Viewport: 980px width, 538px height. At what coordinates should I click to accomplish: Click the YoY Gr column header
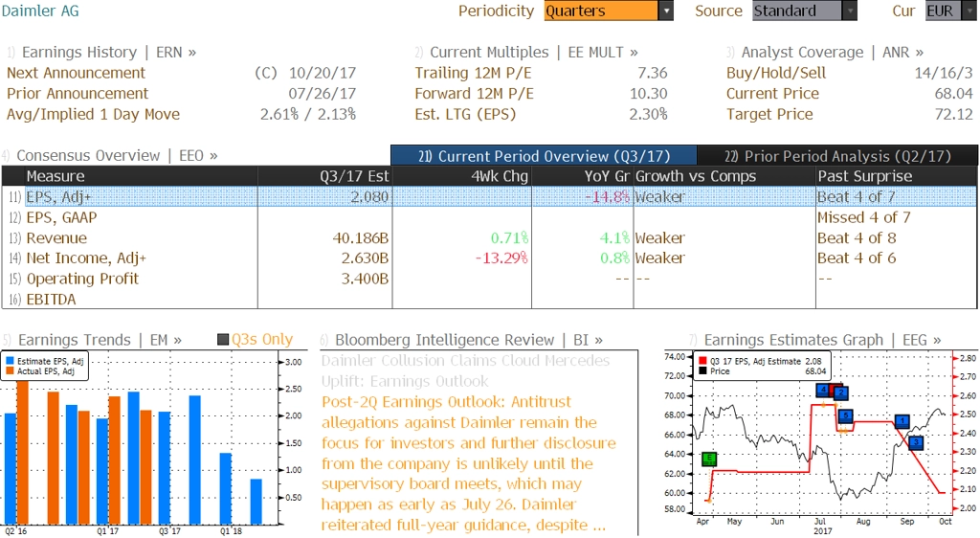[583, 176]
